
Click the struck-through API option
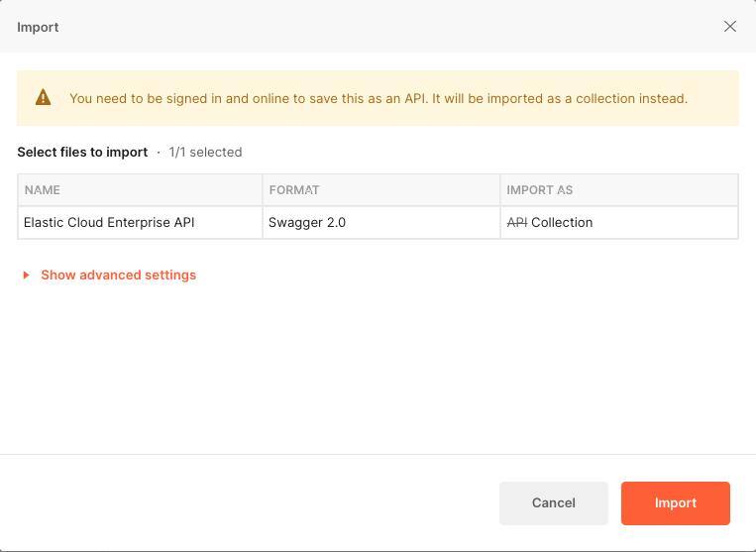point(516,223)
